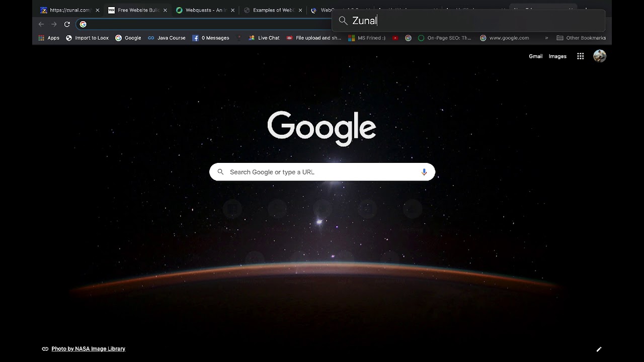The height and width of the screenshot is (362, 644).
Task: Open the On-Page SEO bookmark
Action: tap(444, 38)
